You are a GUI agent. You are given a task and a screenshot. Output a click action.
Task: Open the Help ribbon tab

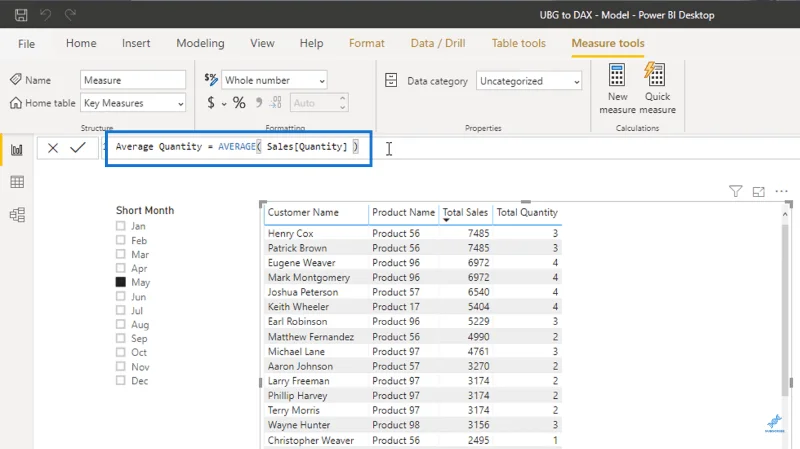(311, 43)
